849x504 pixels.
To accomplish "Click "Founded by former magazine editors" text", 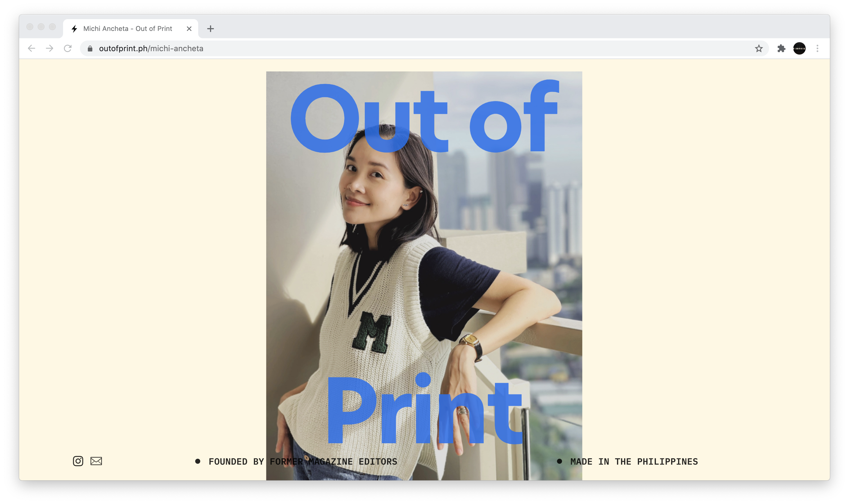I will pos(303,462).
